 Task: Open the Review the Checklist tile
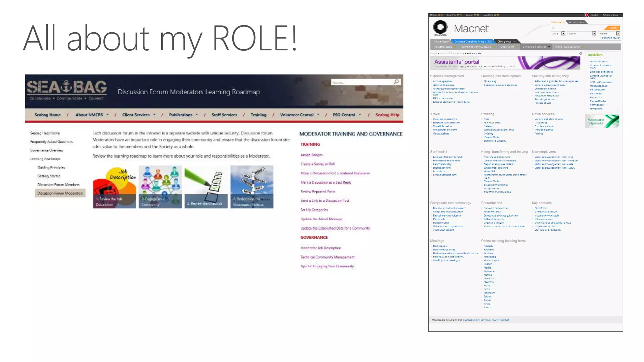206,187
